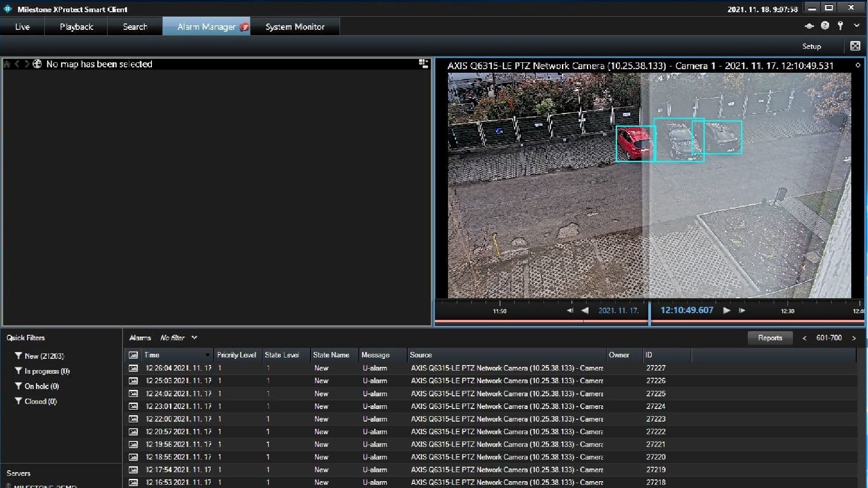
Task: Click the alarm count badge on tab
Action: coord(245,27)
